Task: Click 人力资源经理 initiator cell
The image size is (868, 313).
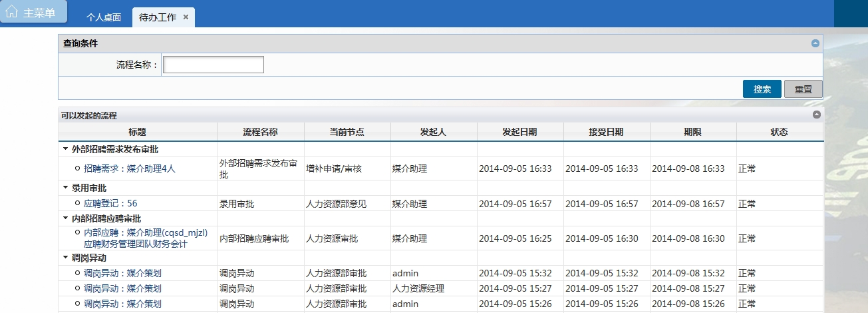Action: (x=434, y=288)
